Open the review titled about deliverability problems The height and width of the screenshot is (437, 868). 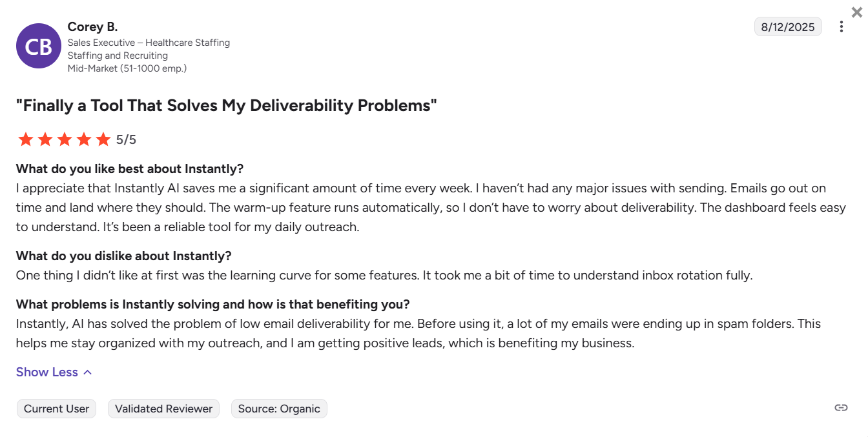tap(227, 105)
